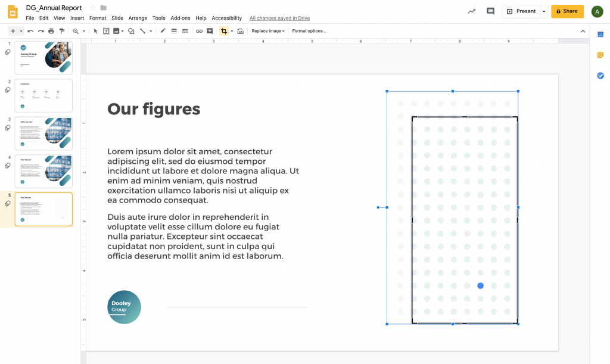Open the comment history icon
This screenshot has width=610, height=364.
tap(490, 11)
